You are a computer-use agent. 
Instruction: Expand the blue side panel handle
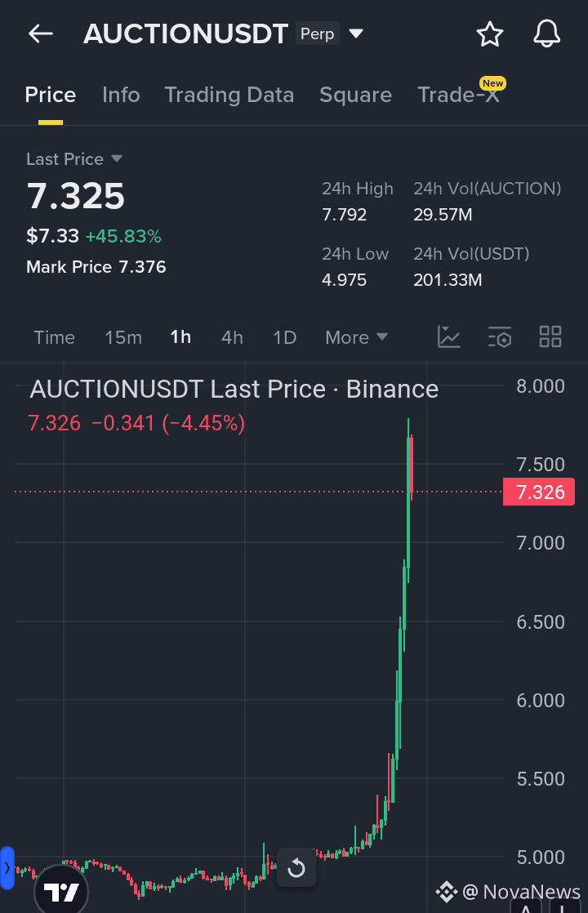tap(7, 868)
